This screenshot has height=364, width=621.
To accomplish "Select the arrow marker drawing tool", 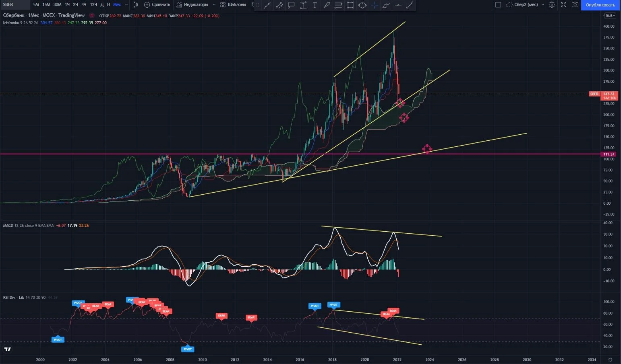I will (327, 5).
